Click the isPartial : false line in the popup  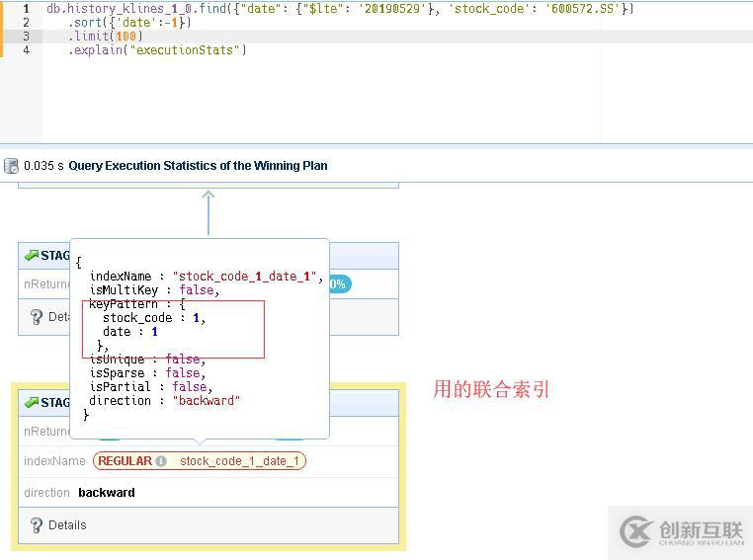tap(151, 387)
